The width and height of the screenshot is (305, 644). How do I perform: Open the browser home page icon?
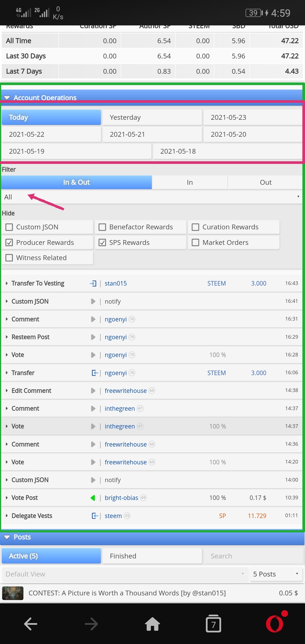152,624
